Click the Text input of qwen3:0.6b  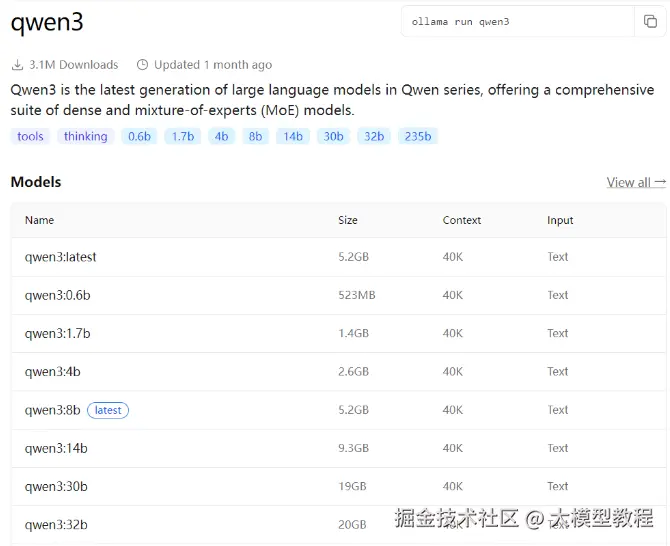coord(558,295)
